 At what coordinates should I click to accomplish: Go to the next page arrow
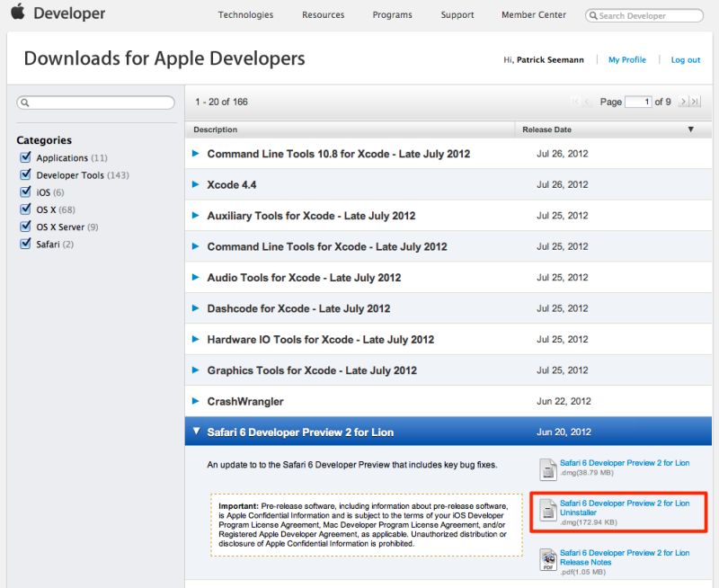pos(684,102)
